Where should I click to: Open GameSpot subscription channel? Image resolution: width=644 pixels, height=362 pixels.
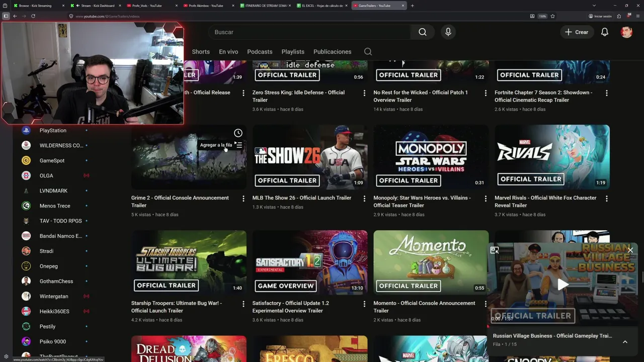click(53, 160)
